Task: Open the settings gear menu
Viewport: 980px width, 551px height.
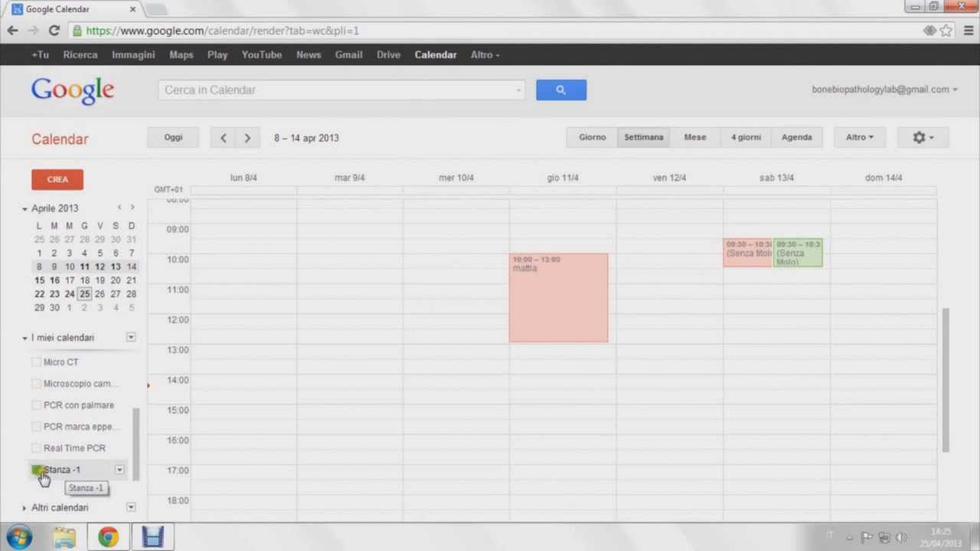Action: (x=923, y=138)
